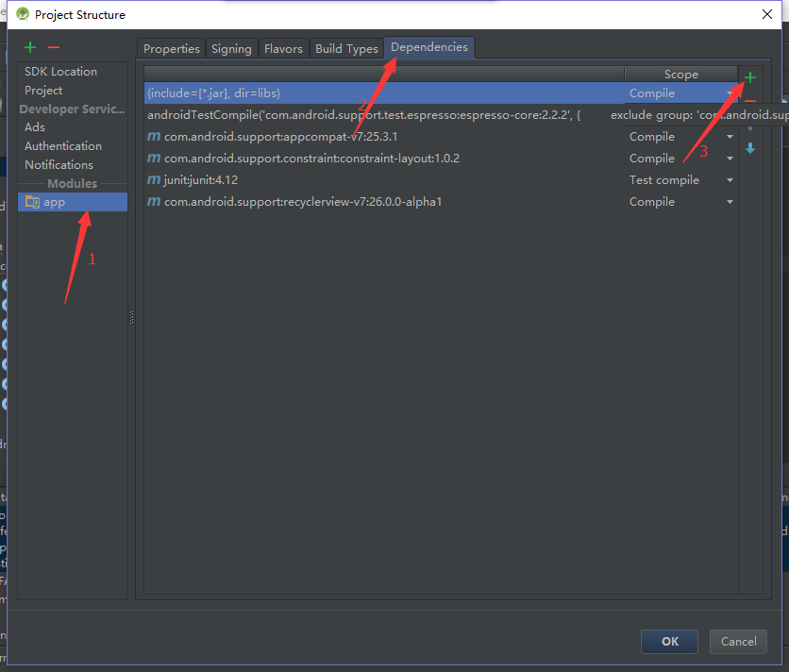Image resolution: width=789 pixels, height=672 pixels.
Task: Click Test compile scope value for junit
Action: point(664,179)
